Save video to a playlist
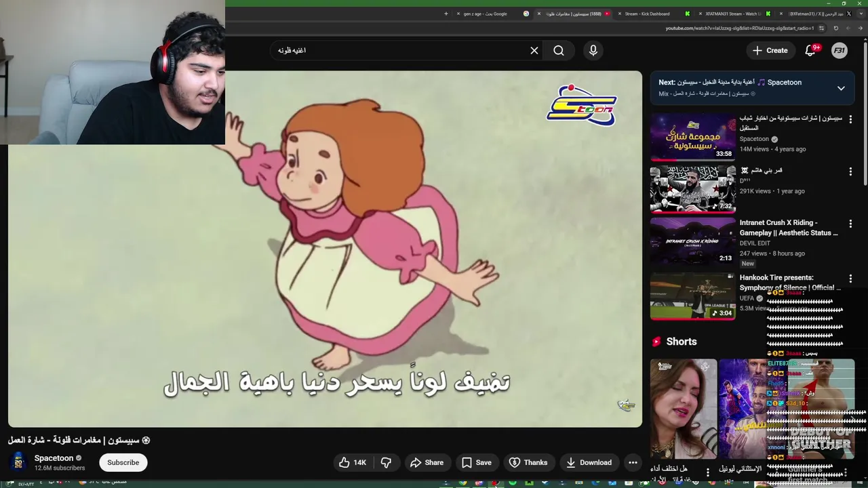Viewport: 868px width, 488px height. tap(476, 462)
